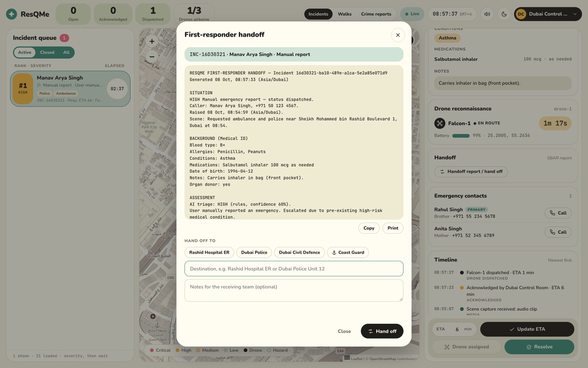Dismiss the handoff dialog with the X icon
This screenshot has height=368, width=588.
[x=398, y=35]
